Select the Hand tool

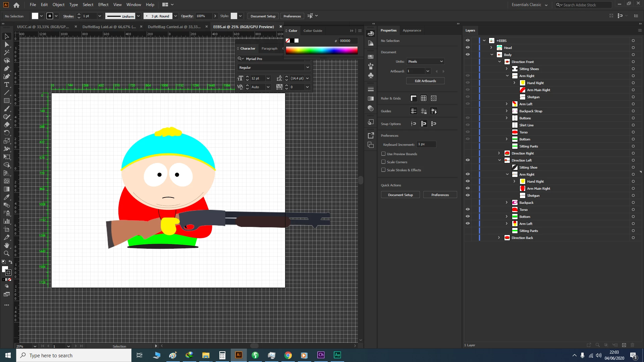[6, 245]
